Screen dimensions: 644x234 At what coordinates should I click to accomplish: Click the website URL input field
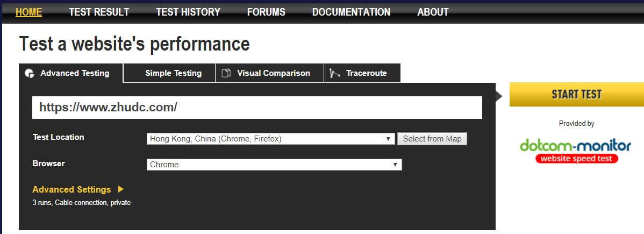tap(257, 108)
